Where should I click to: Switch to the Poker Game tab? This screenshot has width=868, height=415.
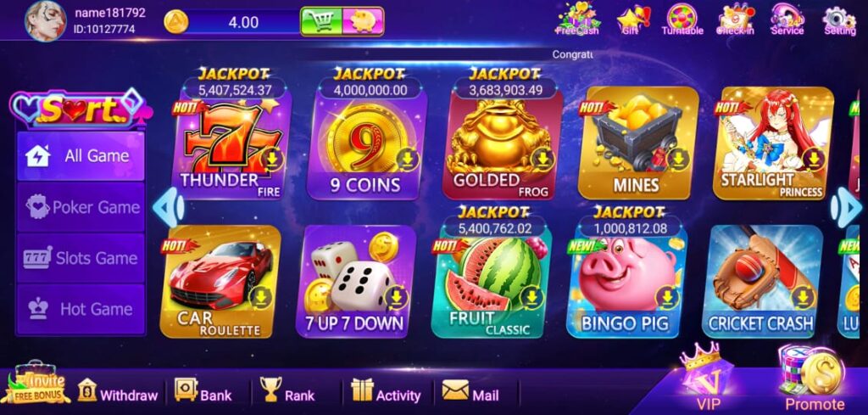coord(81,207)
